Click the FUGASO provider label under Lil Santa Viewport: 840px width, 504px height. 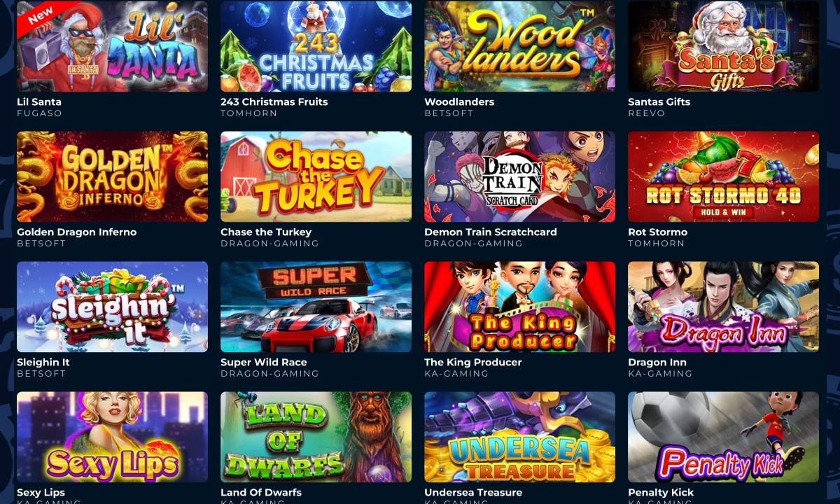pyautogui.click(x=39, y=113)
